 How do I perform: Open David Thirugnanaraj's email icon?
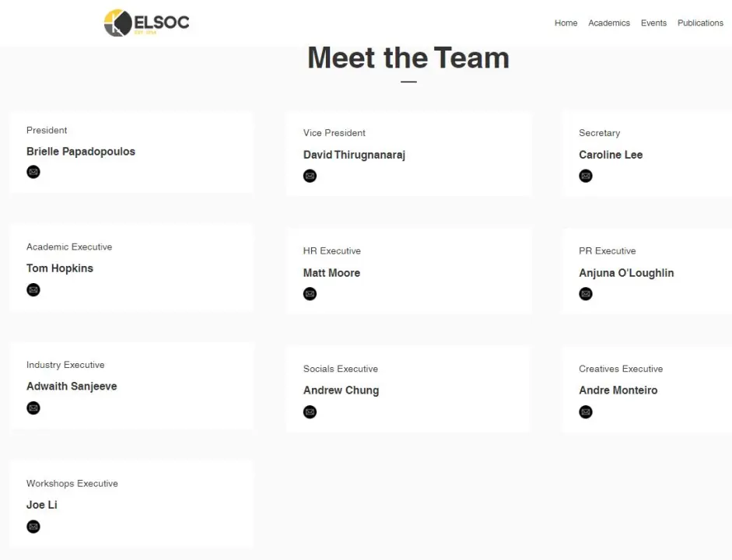coord(310,176)
